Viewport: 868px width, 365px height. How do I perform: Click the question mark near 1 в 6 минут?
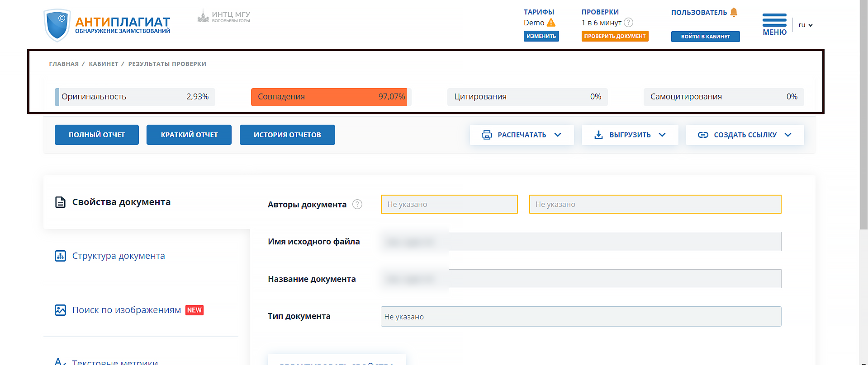point(628,23)
